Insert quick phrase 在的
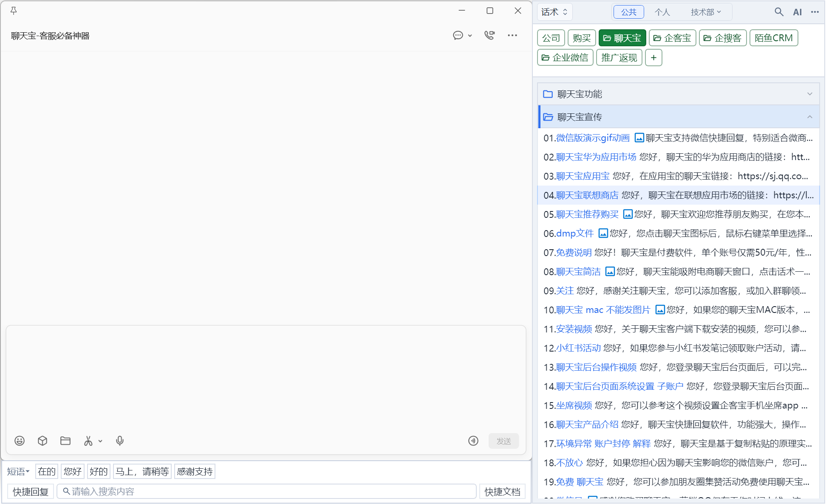 (x=46, y=471)
